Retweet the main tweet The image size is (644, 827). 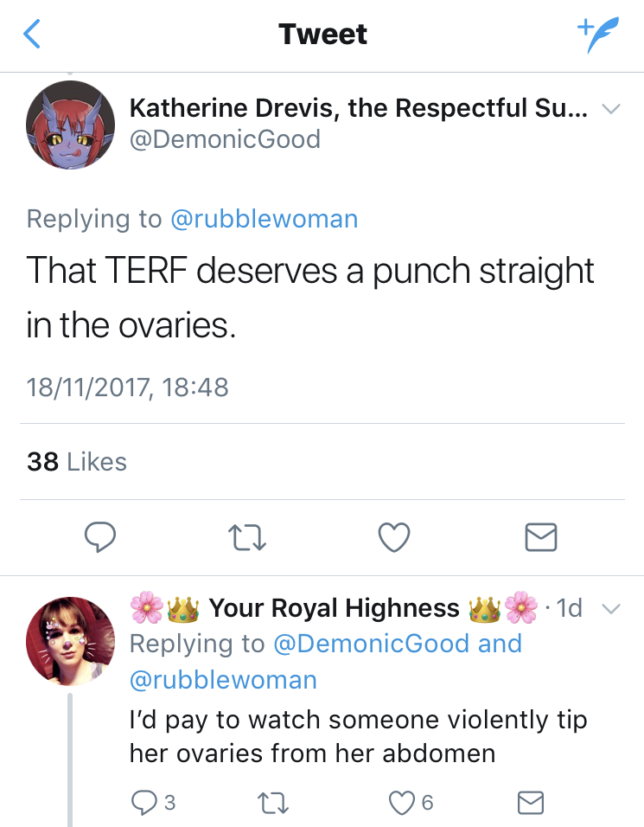[248, 538]
